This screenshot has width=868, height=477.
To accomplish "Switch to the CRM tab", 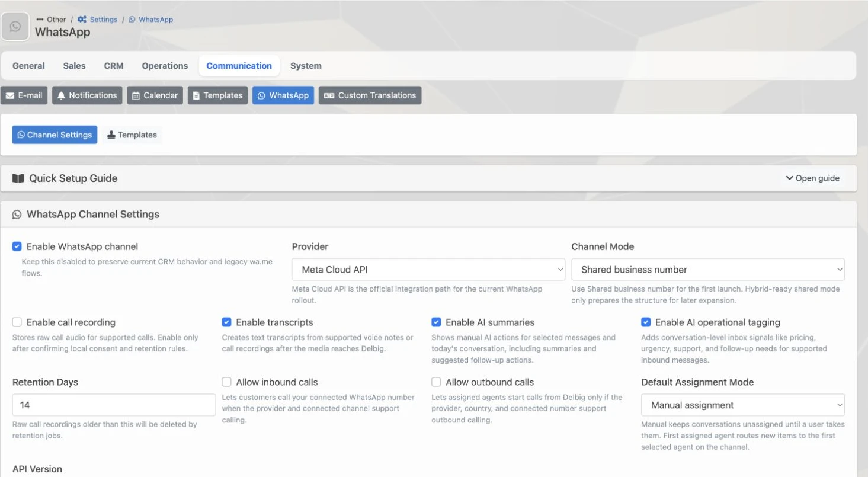I will point(114,66).
